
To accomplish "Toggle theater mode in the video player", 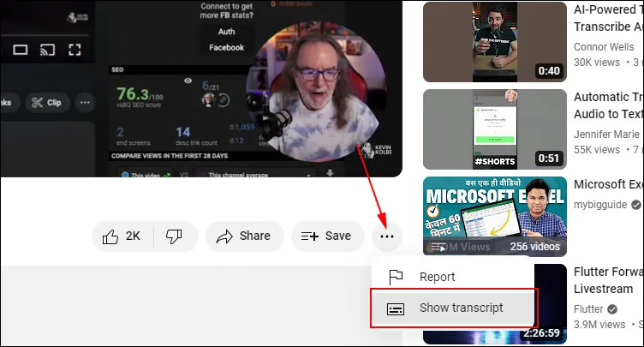I will 21,51.
